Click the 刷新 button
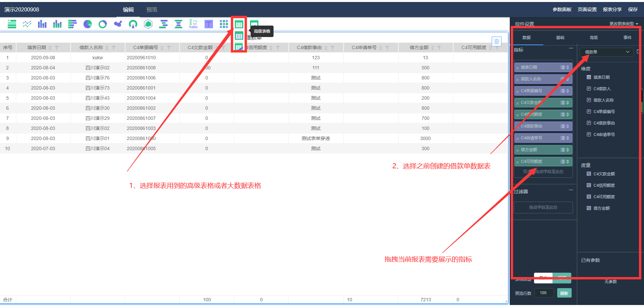The image size is (644, 307). [x=564, y=293]
